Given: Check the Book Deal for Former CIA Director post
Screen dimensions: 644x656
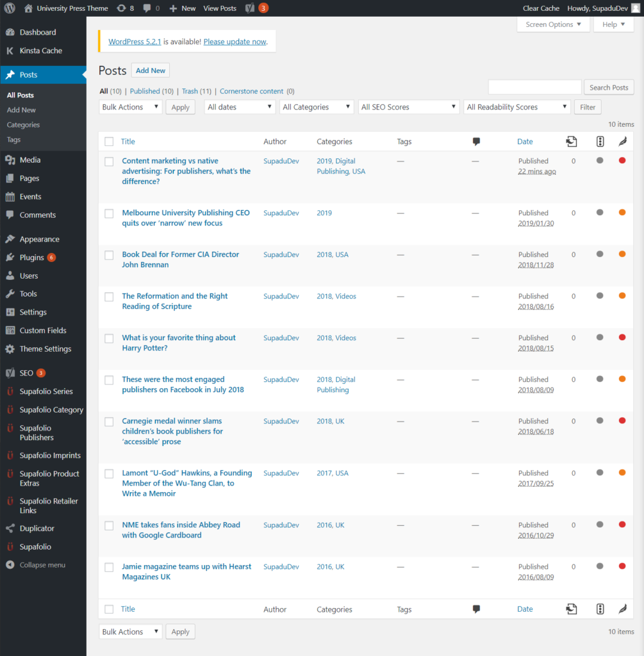Looking at the screenshot, I should [x=109, y=255].
